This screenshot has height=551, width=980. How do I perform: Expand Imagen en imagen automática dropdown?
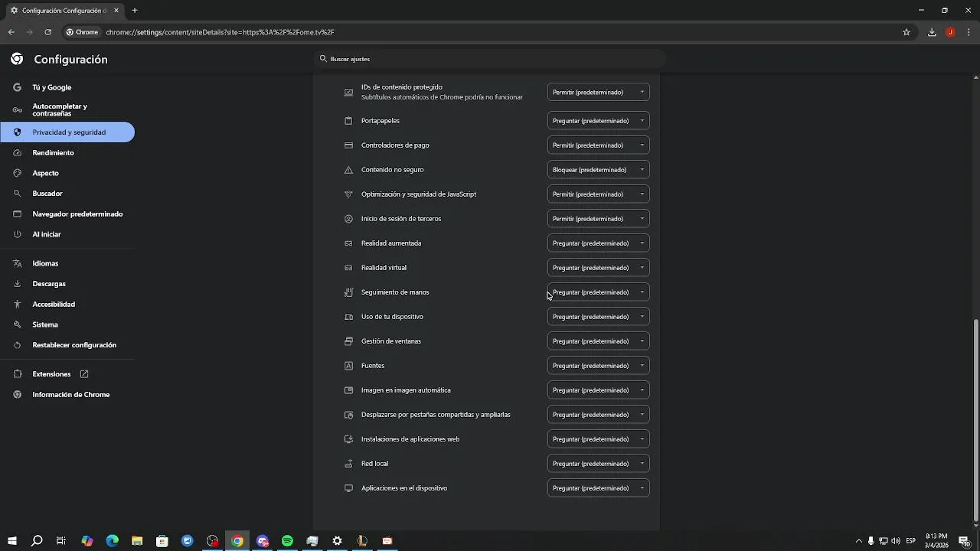[599, 390]
